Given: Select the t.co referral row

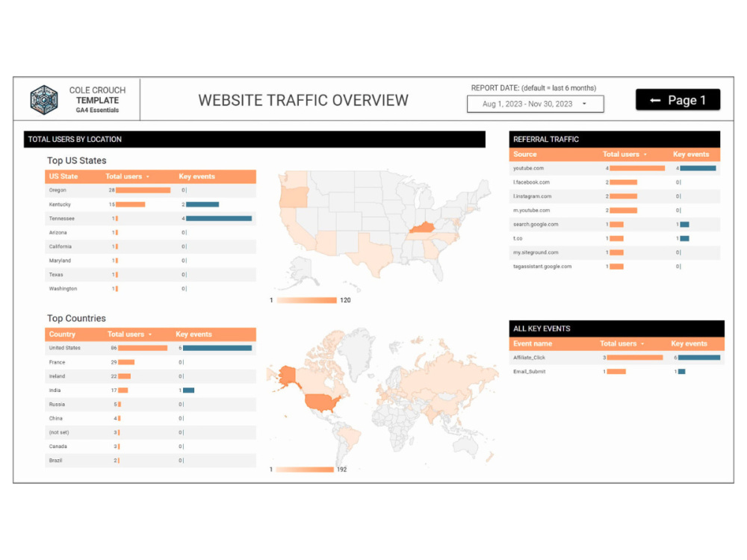Looking at the screenshot, I should (x=615, y=239).
